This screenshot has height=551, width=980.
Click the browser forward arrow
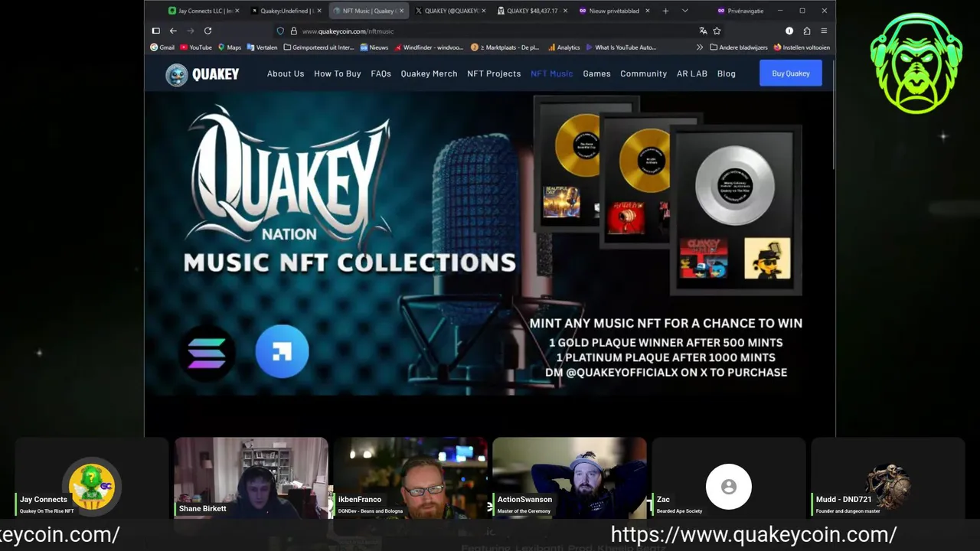coord(191,31)
